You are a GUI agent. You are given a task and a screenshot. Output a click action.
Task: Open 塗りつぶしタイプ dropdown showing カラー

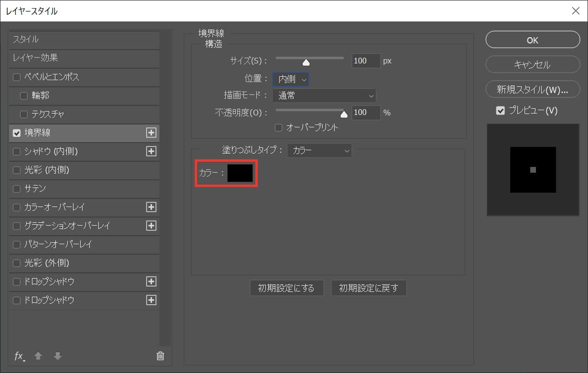(x=319, y=150)
